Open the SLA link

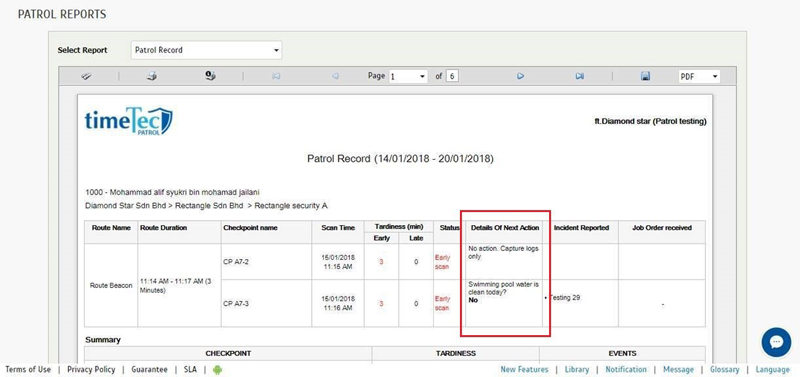coord(190,369)
